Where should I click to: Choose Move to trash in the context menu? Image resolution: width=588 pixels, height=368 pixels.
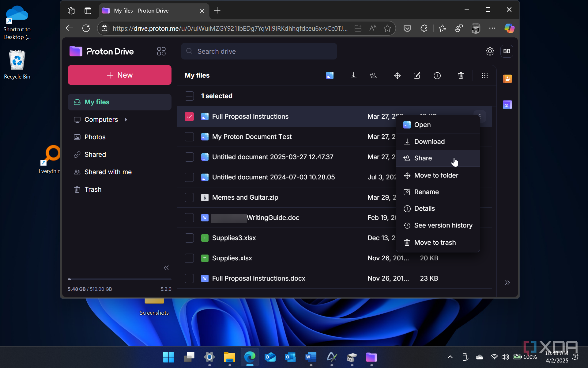[438, 243]
